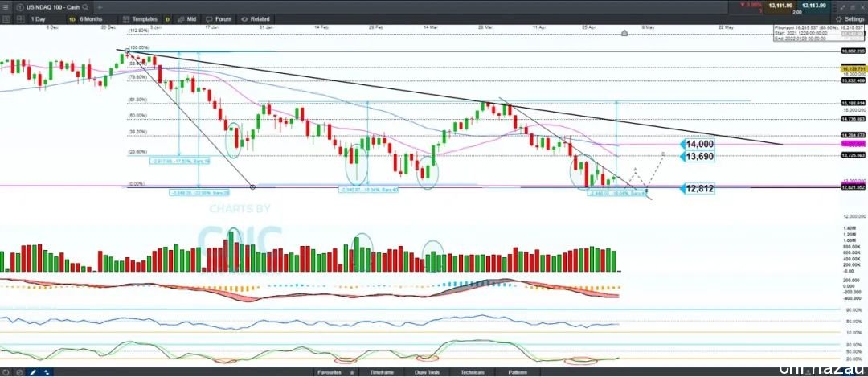Viewport: 868px width, 377px height.
Task: Open the Favourites tab
Action: [330, 372]
